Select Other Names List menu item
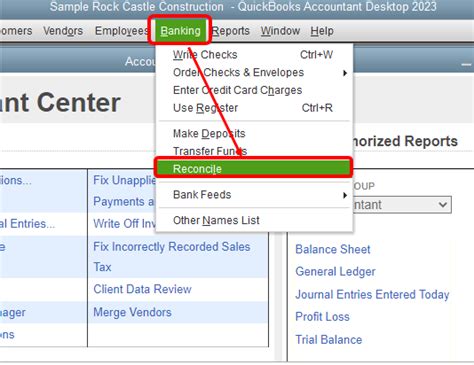Image resolution: width=474 pixels, height=365 pixels. (253, 220)
